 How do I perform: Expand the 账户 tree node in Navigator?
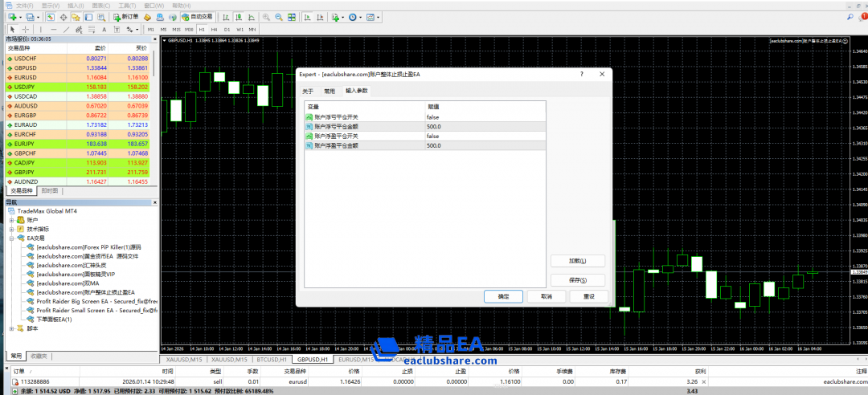point(11,219)
